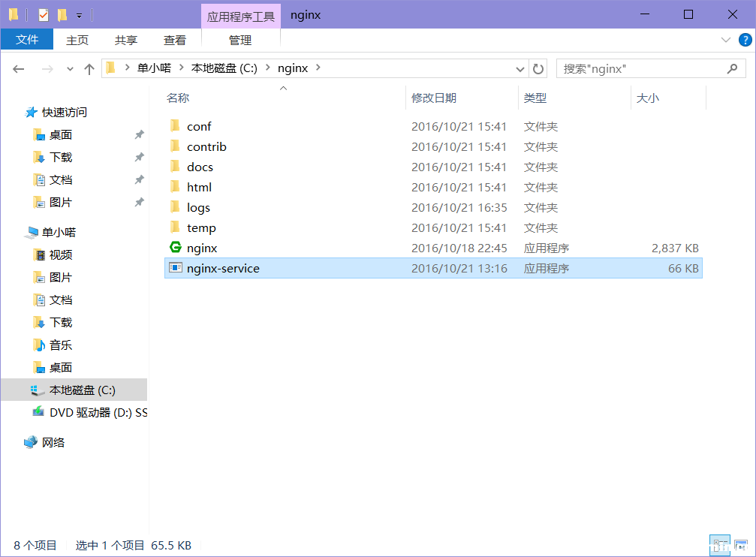Select 本地磁盘 (C:) in sidebar
This screenshot has height=557, width=756.
74,390
